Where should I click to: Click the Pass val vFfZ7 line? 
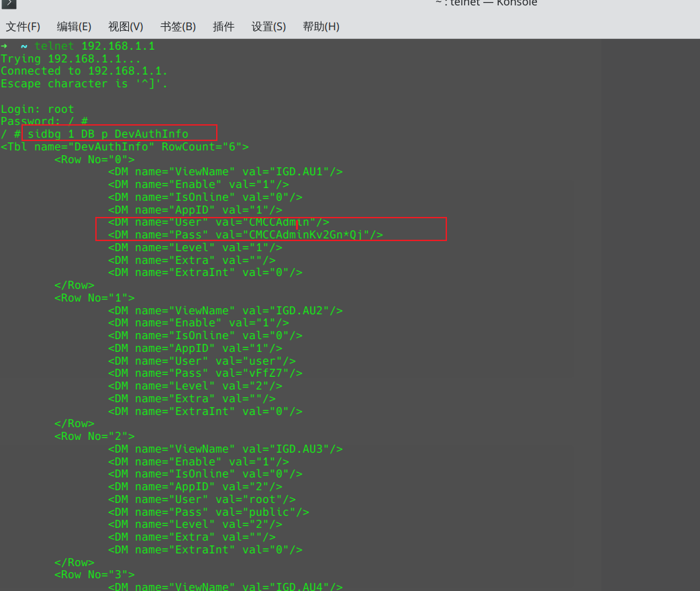coord(205,373)
